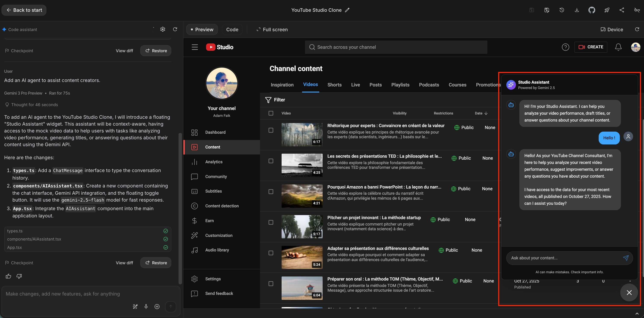Open the hamburger menu in Studio header
Screen dimensions: 644x318
coord(195,47)
